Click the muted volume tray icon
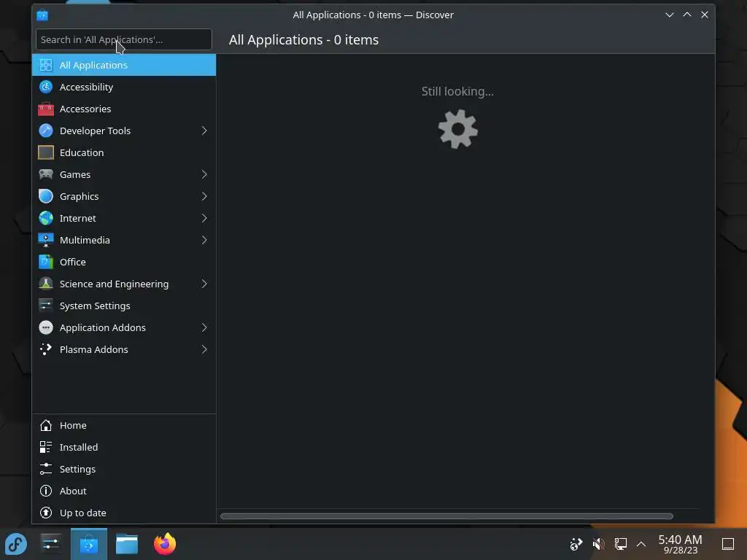 point(598,544)
